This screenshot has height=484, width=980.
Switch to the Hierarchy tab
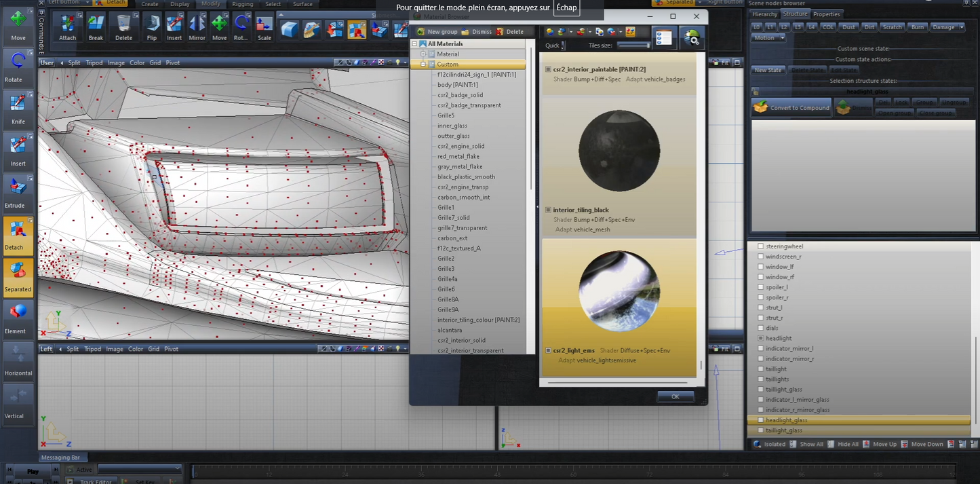[764, 14]
